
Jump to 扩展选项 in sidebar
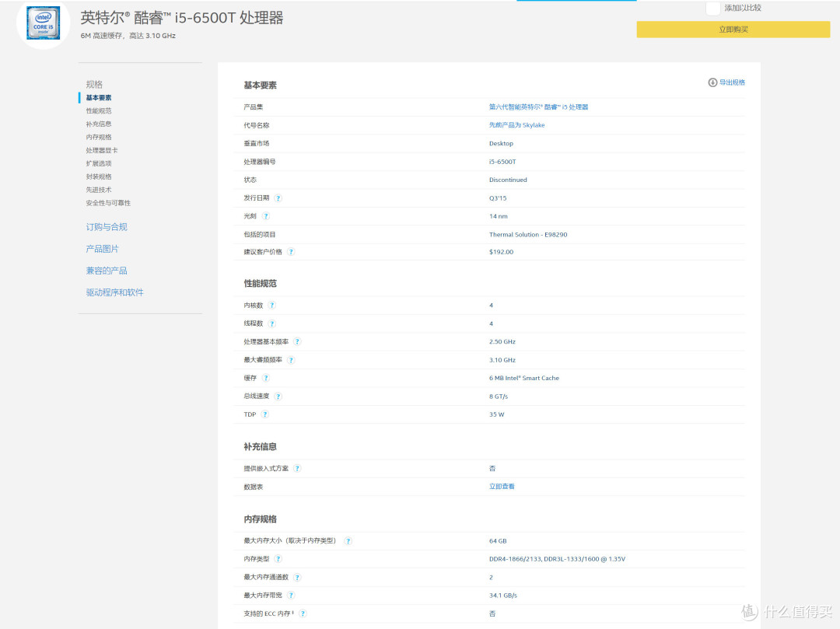coord(99,163)
